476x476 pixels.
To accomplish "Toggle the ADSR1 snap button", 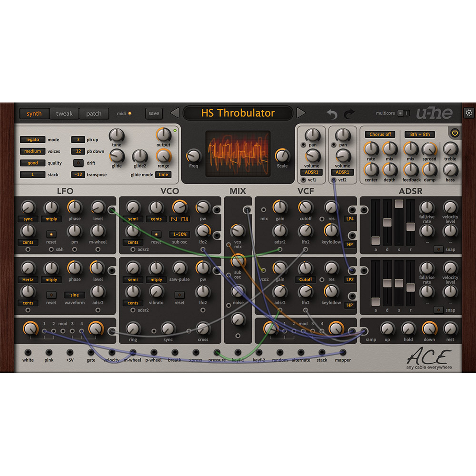I will [x=439, y=249].
